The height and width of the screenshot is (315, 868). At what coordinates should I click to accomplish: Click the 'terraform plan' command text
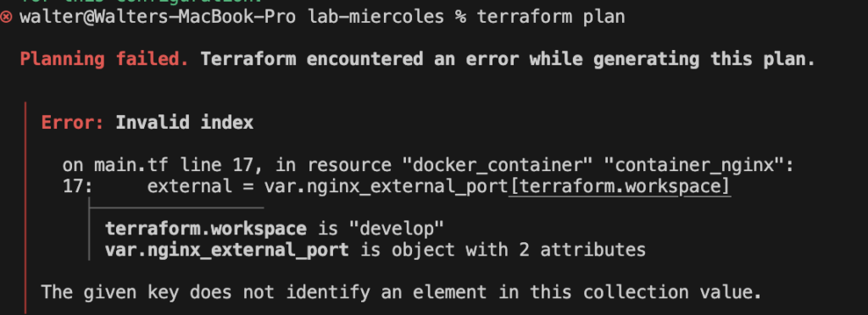[551, 17]
